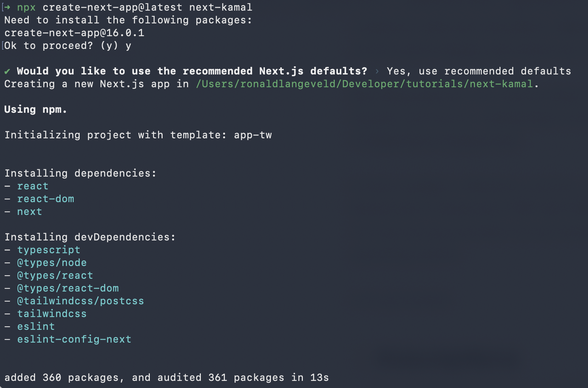Click the '@types/node' devDependency entry
The height and width of the screenshot is (388, 588).
52,263
